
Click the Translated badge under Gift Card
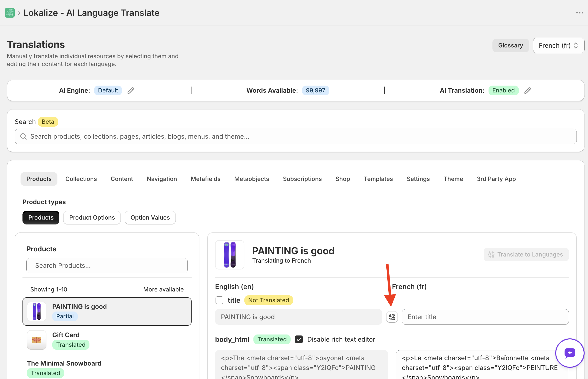71,345
